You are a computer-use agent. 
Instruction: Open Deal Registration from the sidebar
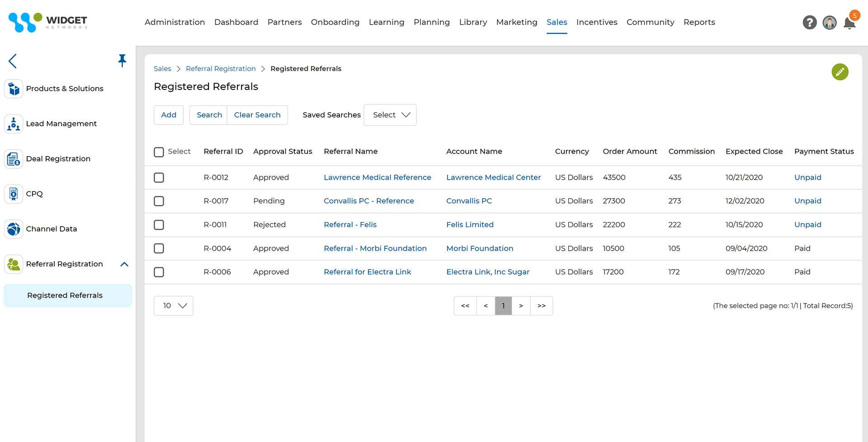click(x=58, y=158)
